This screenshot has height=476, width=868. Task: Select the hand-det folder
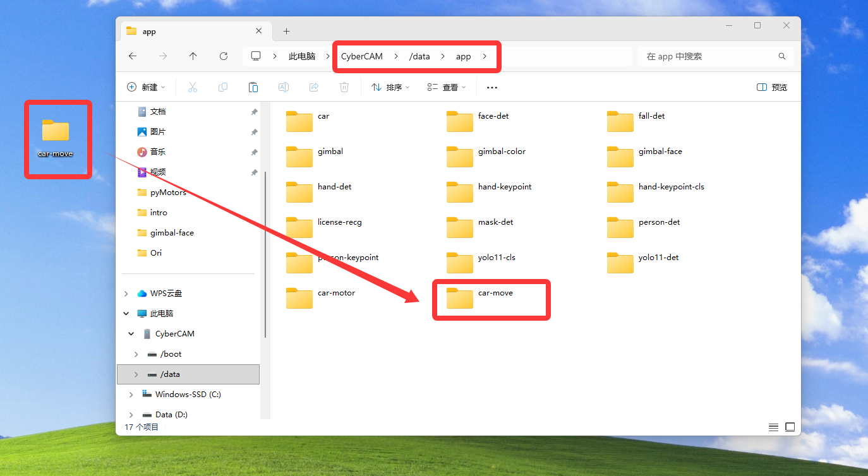click(319, 191)
